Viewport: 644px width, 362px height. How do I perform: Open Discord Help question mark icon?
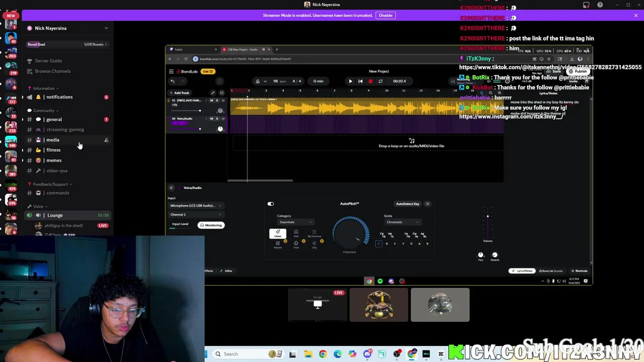(x=600, y=5)
